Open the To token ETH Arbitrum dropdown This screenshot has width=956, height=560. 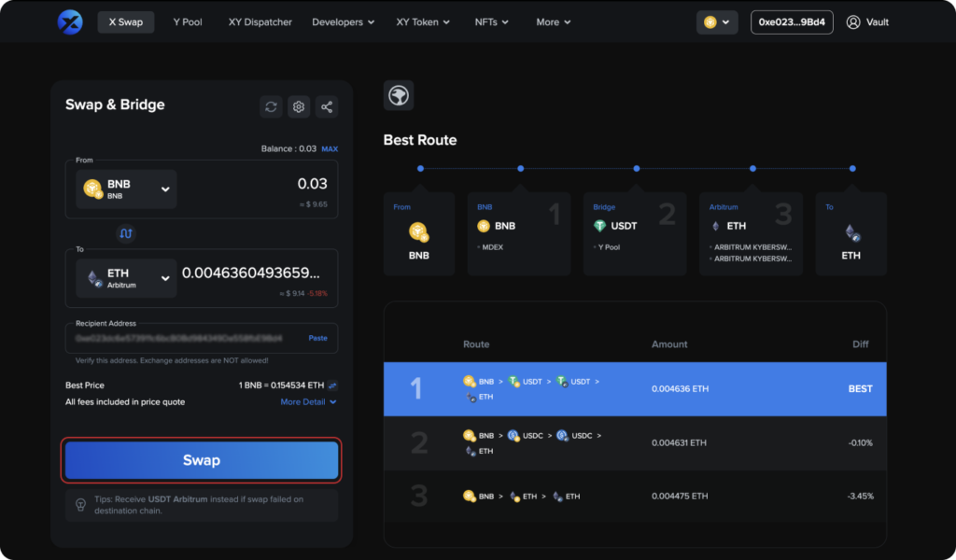point(126,278)
